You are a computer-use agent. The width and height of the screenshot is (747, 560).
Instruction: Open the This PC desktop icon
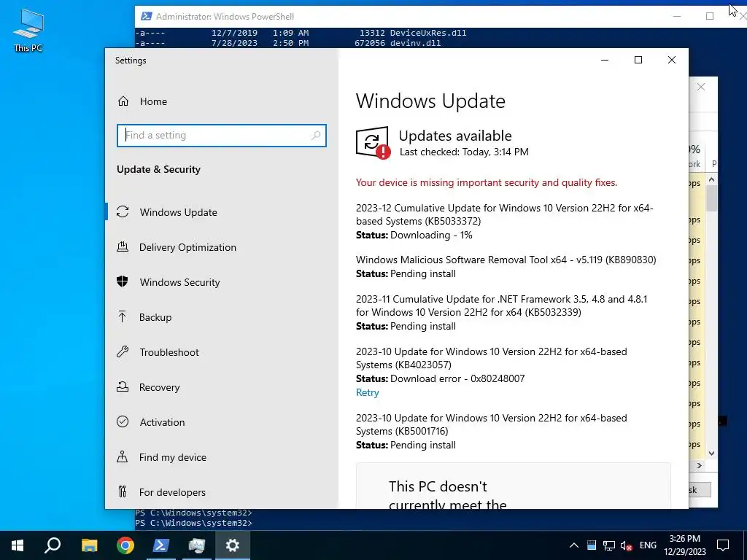[x=28, y=31]
